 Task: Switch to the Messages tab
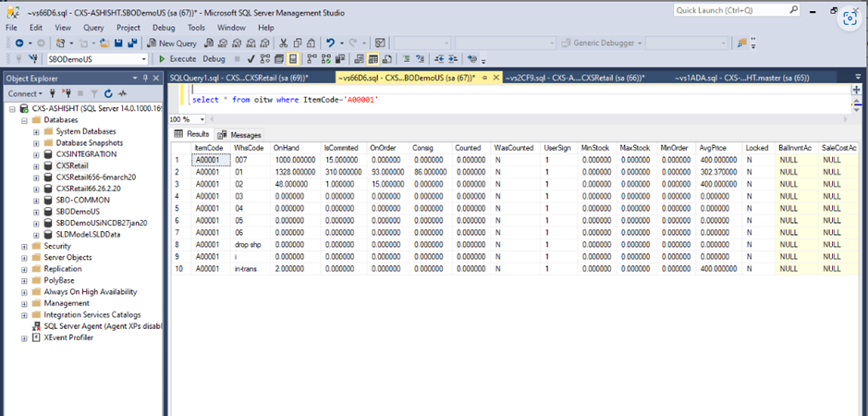[239, 135]
